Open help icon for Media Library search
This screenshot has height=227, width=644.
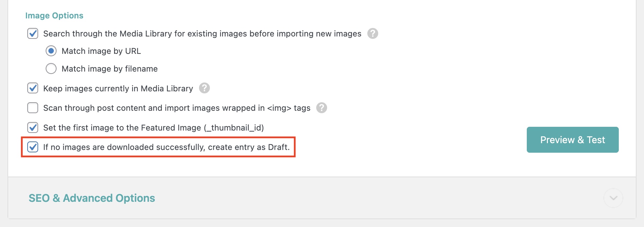coord(373,33)
